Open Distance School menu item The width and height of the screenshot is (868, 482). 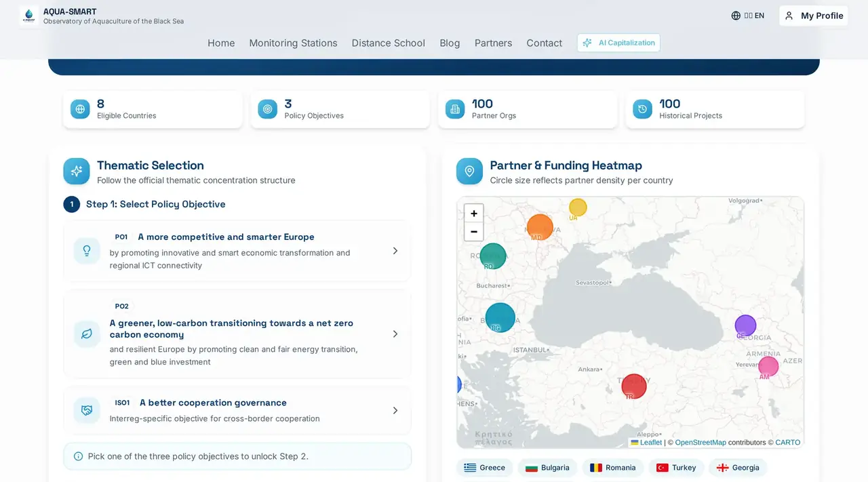click(x=389, y=43)
